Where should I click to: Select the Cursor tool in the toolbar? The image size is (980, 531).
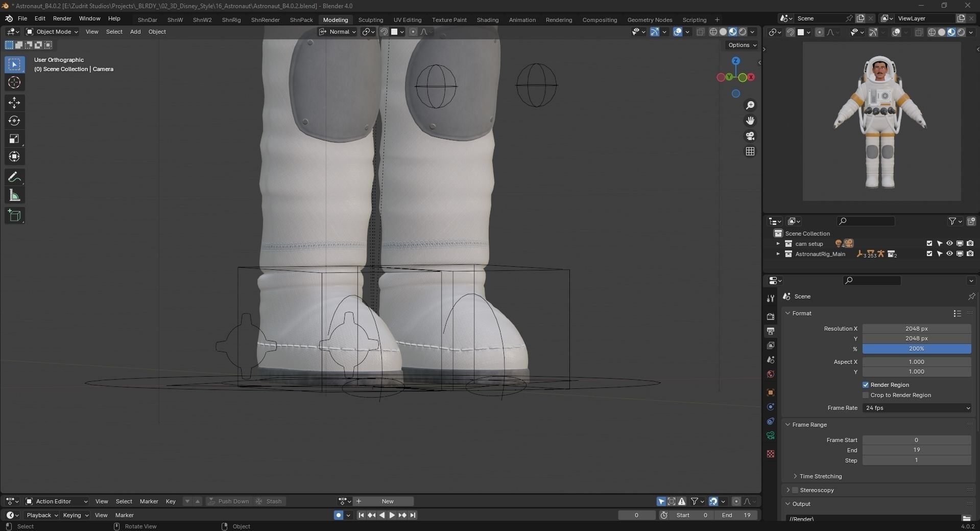tap(14, 82)
